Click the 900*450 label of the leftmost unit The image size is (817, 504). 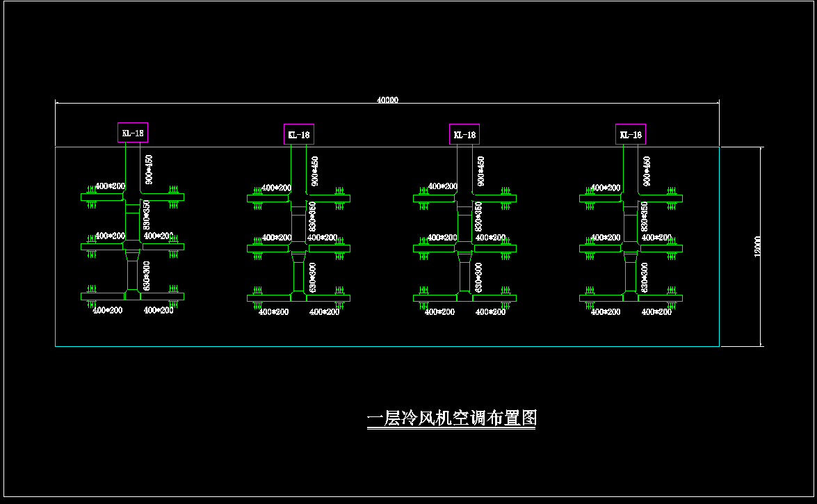click(x=149, y=170)
